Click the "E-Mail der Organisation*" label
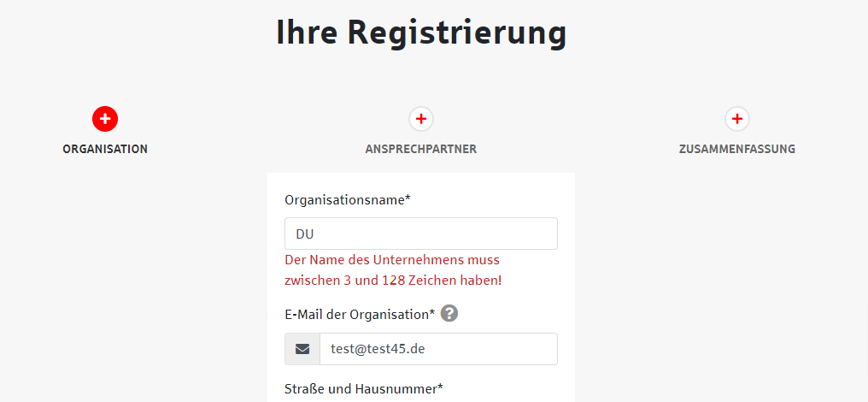868x402 pixels. coord(360,314)
